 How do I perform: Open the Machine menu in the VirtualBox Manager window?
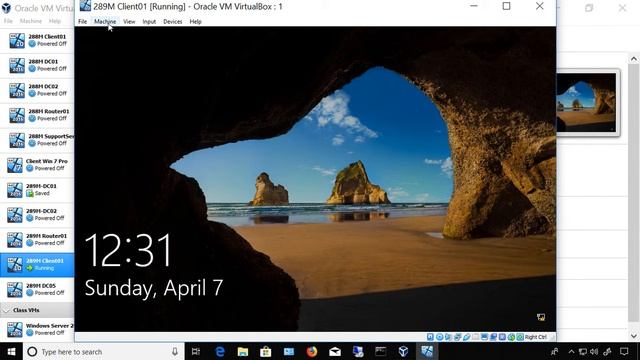click(x=31, y=21)
